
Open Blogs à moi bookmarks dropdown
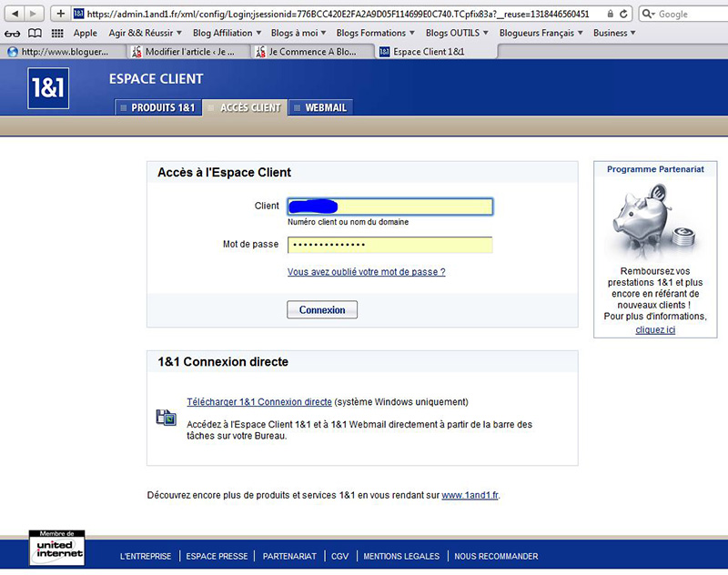point(298,33)
